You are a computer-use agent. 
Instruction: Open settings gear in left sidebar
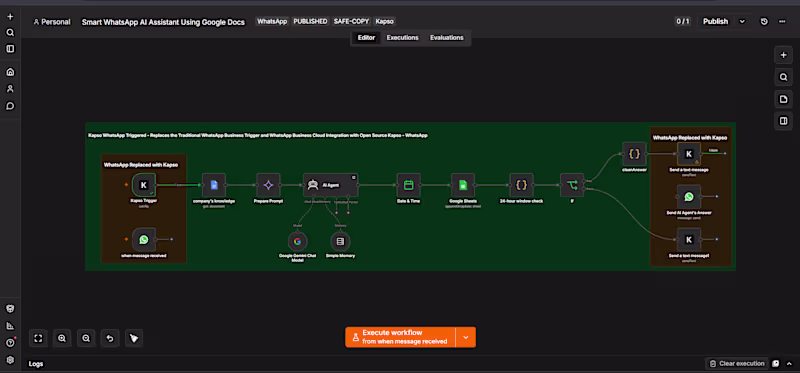10,360
